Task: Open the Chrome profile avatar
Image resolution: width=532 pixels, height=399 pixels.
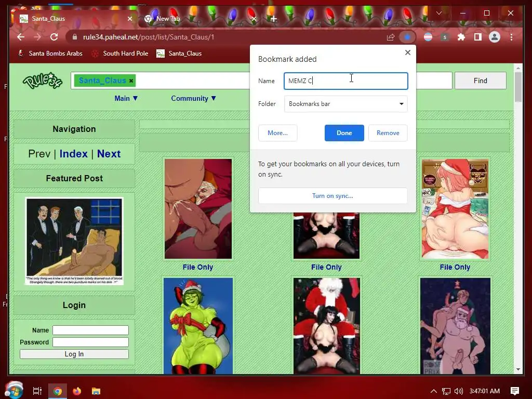Action: pyautogui.click(x=495, y=37)
